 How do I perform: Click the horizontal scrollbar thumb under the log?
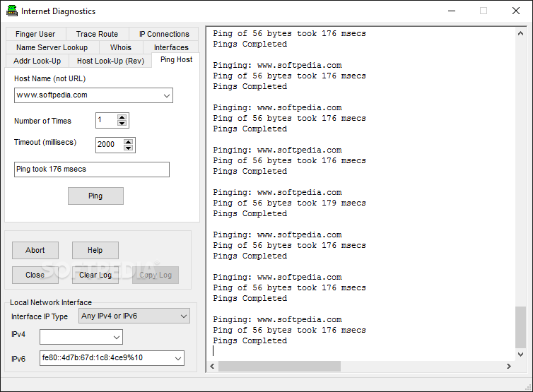tap(279, 366)
